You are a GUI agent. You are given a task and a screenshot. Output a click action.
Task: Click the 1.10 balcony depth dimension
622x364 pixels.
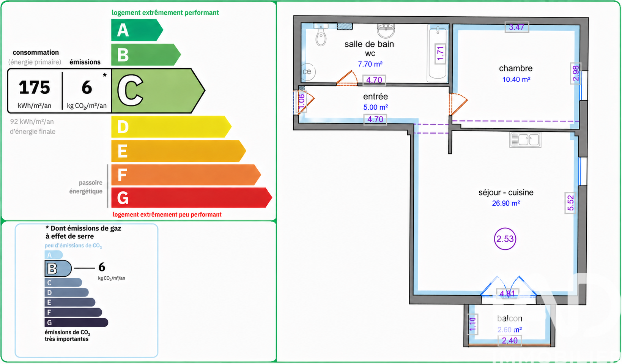pyautogui.click(x=472, y=324)
